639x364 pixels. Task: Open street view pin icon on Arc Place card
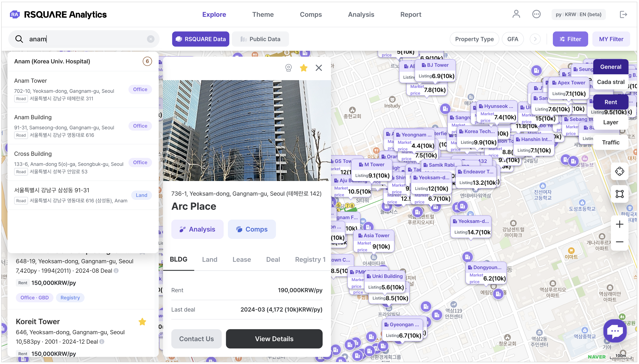pos(288,68)
